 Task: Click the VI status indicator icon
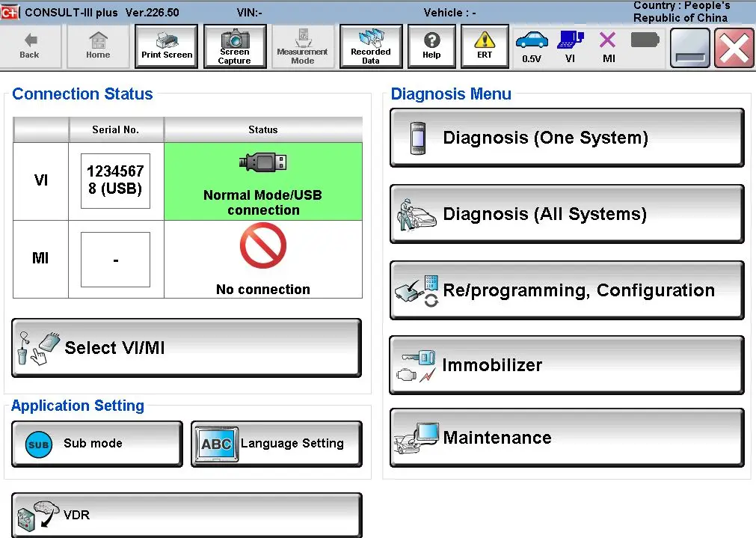point(570,46)
